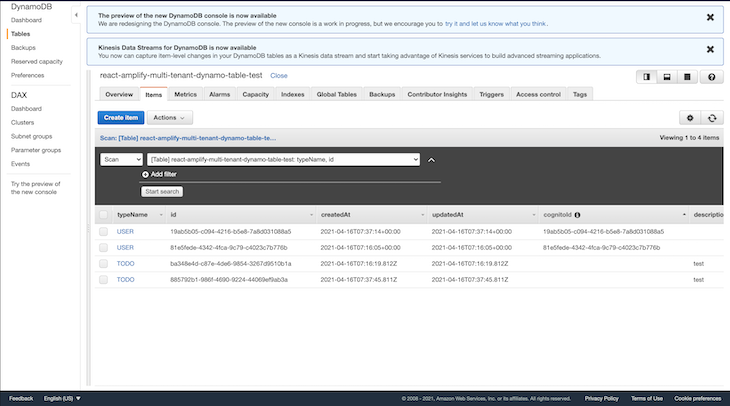Screen dimensions: 730x406
Task: Dismiss the new DynamoDB console preview banner
Action: click(709, 18)
